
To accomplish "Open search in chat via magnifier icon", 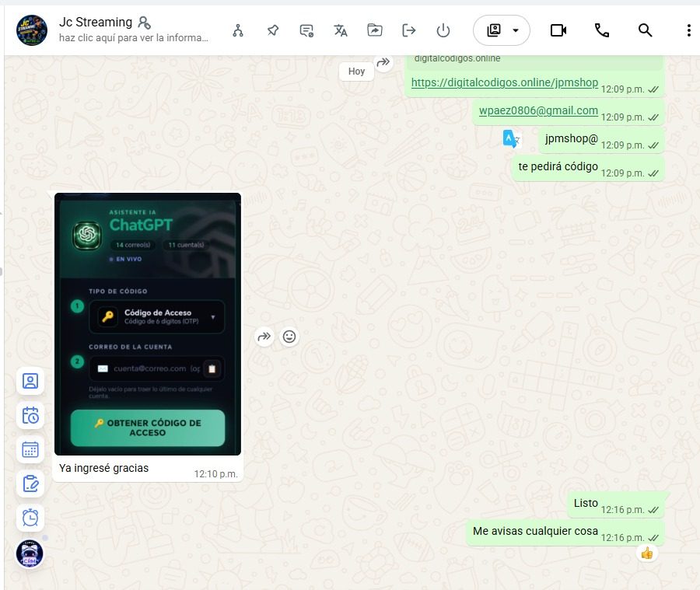I will pos(645,30).
